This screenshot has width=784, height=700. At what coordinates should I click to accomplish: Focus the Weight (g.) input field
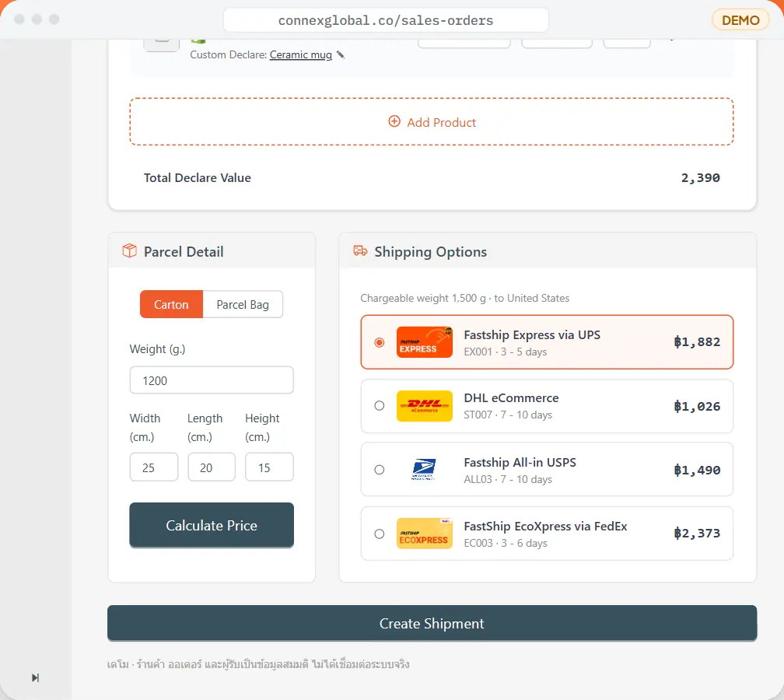212,380
